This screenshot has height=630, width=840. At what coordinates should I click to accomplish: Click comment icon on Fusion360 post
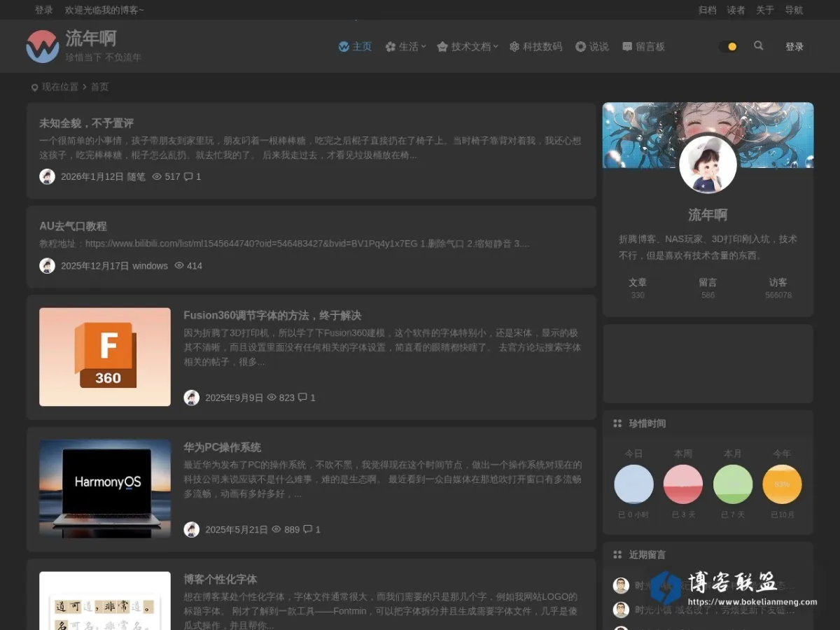pyautogui.click(x=303, y=398)
